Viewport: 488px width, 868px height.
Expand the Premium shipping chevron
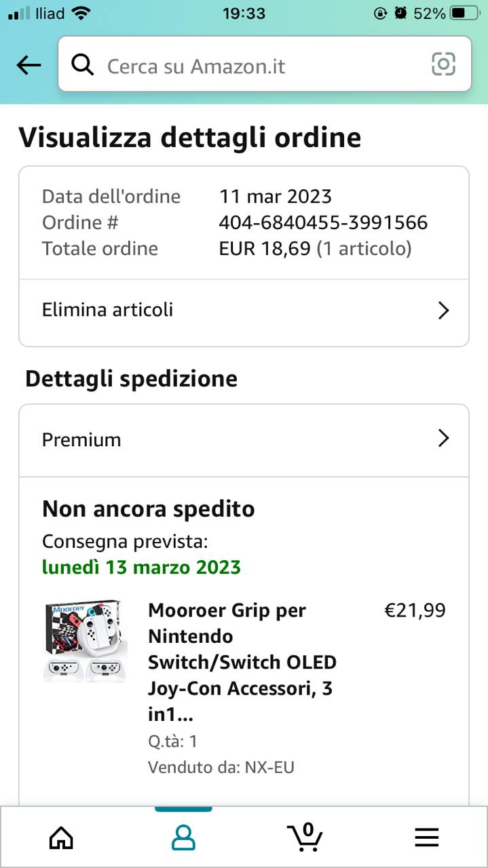443,439
